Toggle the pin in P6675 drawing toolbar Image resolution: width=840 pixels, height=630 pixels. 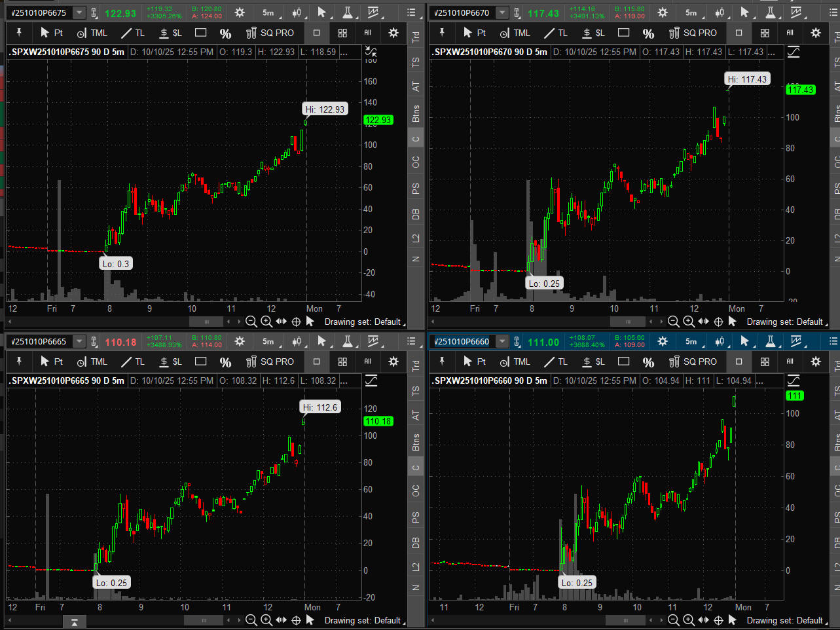(x=19, y=33)
